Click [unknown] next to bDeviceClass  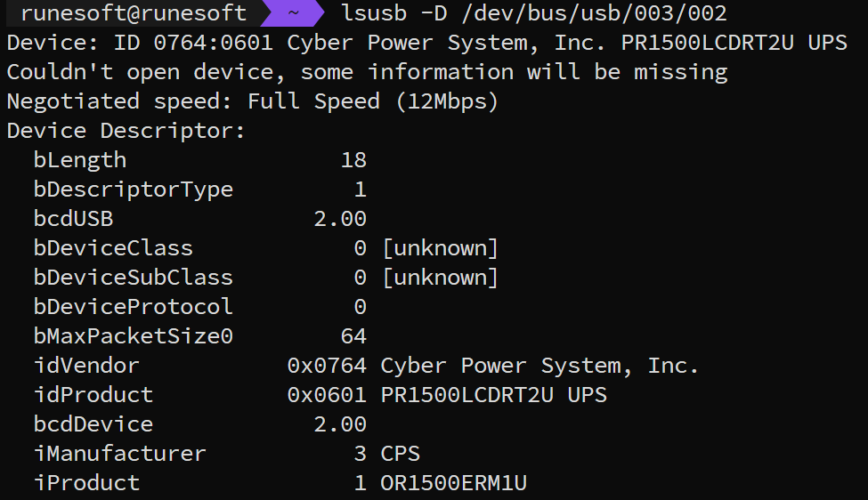coord(440,248)
